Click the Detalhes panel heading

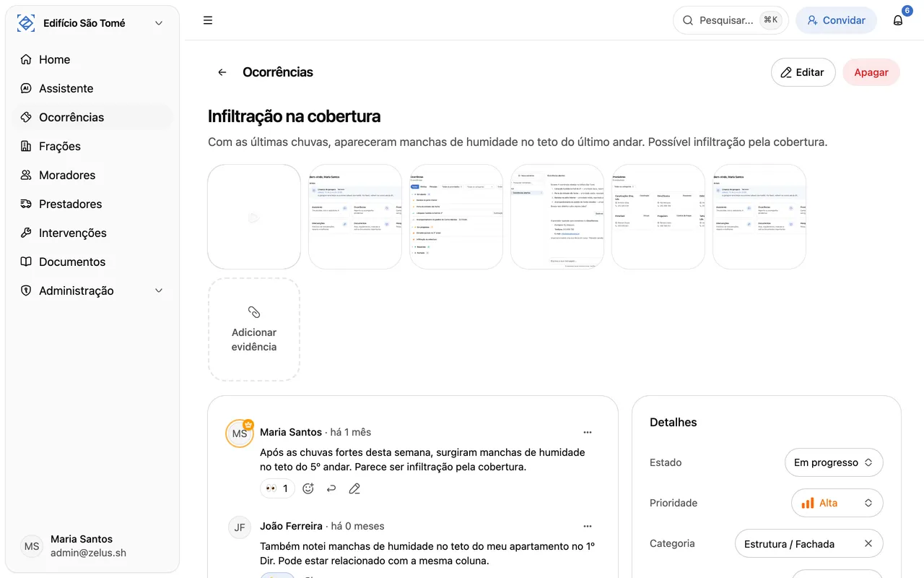pos(674,422)
